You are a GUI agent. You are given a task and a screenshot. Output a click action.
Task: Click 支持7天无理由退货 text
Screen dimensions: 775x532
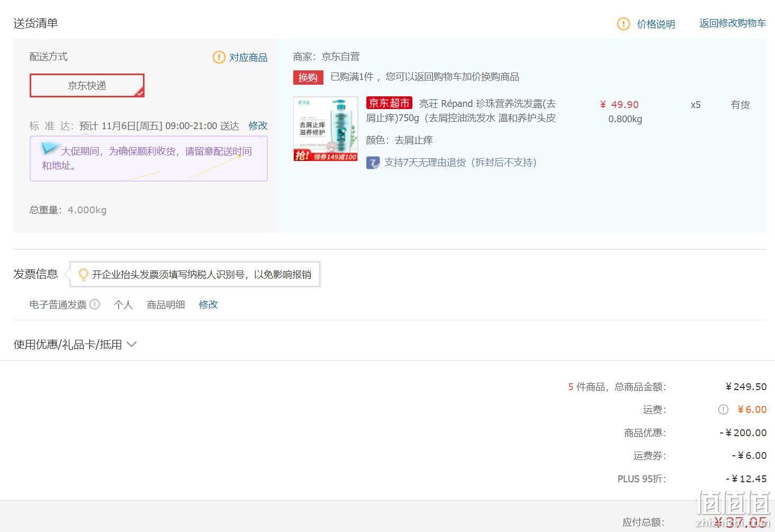click(x=460, y=163)
